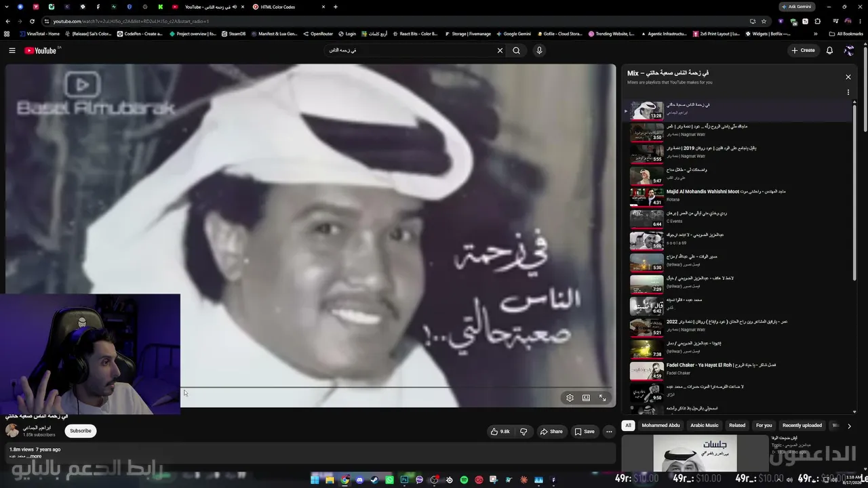Run the search with the magnifier button

pos(516,50)
